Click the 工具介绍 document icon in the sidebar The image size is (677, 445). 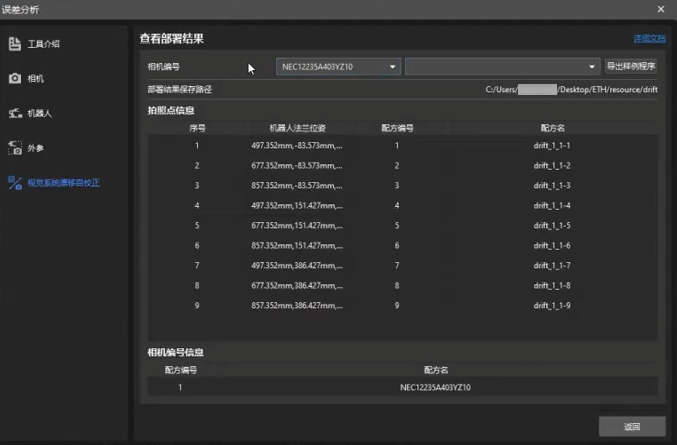[15, 44]
